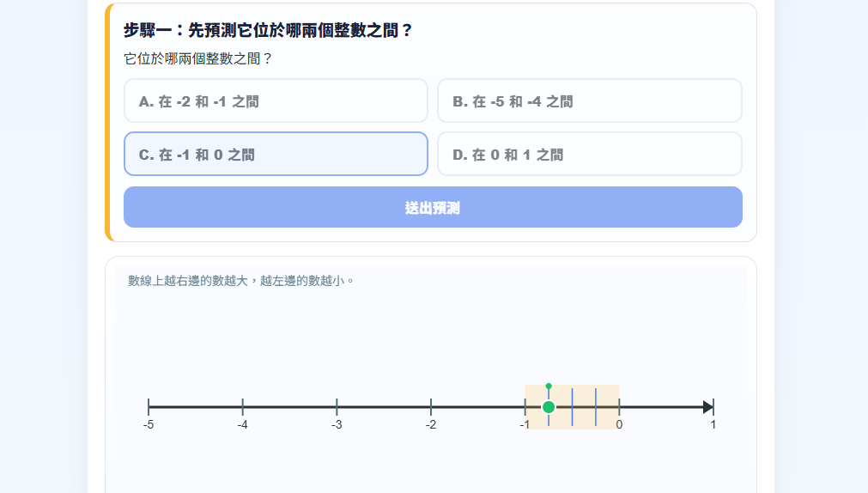
Task: Click the green point marker on number line
Action: pyautogui.click(x=549, y=407)
